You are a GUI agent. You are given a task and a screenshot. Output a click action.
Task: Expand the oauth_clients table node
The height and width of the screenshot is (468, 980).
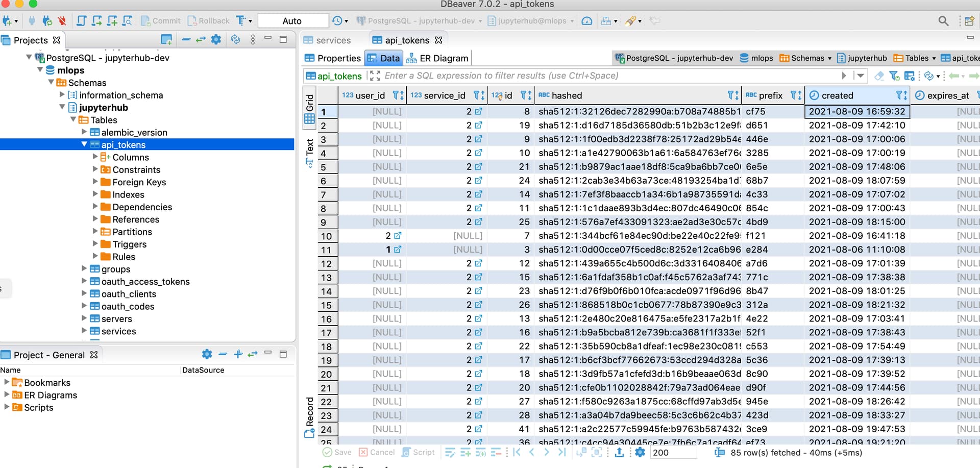pos(84,293)
